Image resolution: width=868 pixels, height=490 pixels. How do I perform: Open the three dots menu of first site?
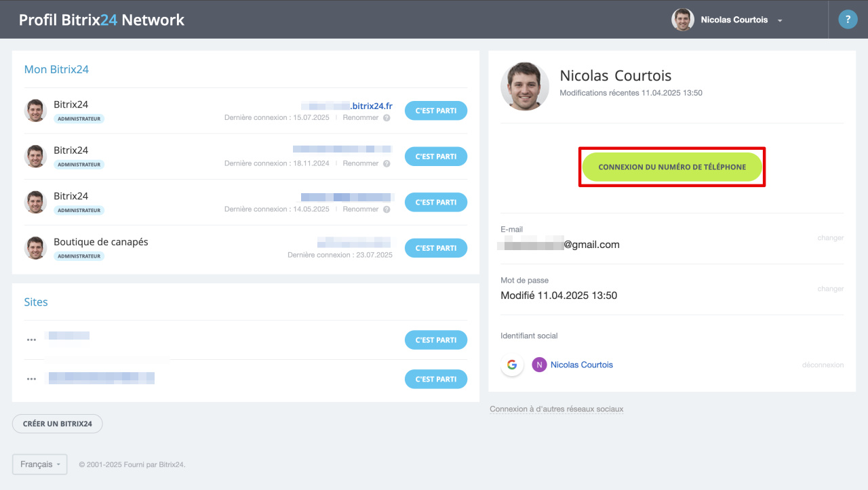pos(31,340)
